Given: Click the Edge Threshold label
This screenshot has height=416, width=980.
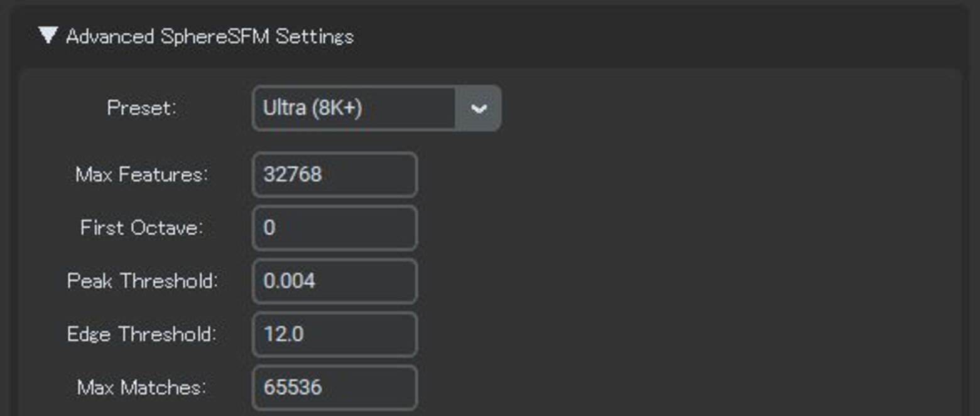Looking at the screenshot, I should pyautogui.click(x=142, y=334).
